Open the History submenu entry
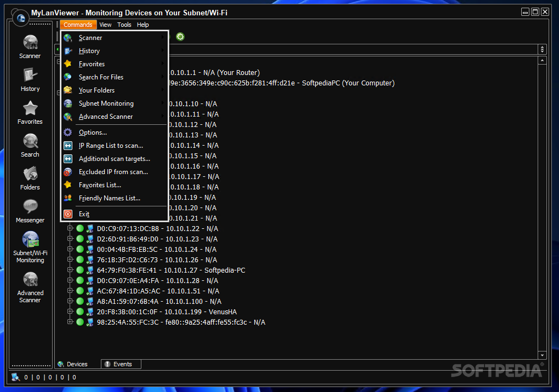Image resolution: width=559 pixels, height=392 pixels. [x=115, y=51]
